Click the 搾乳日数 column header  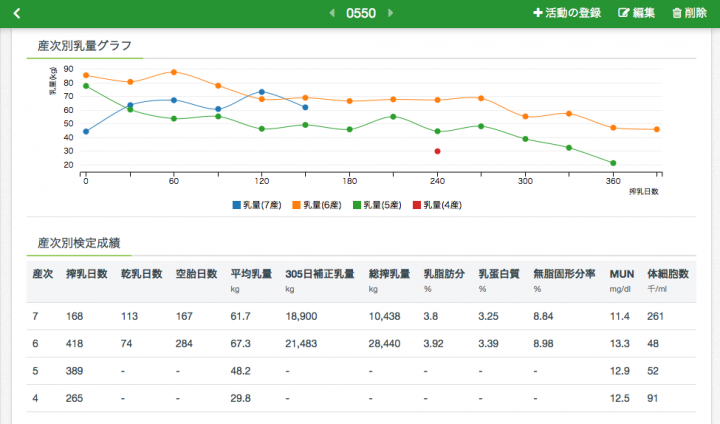pyautogui.click(x=85, y=273)
